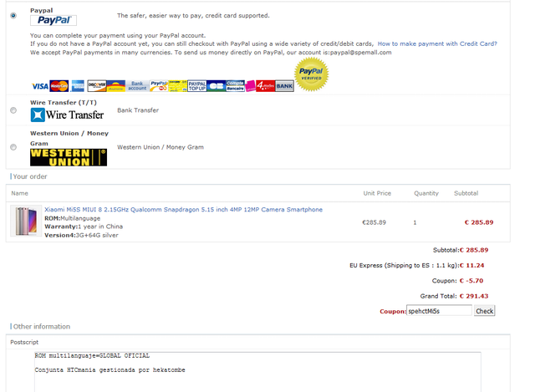
Task: Select the Paypal payment radio button
Action: [x=13, y=16]
